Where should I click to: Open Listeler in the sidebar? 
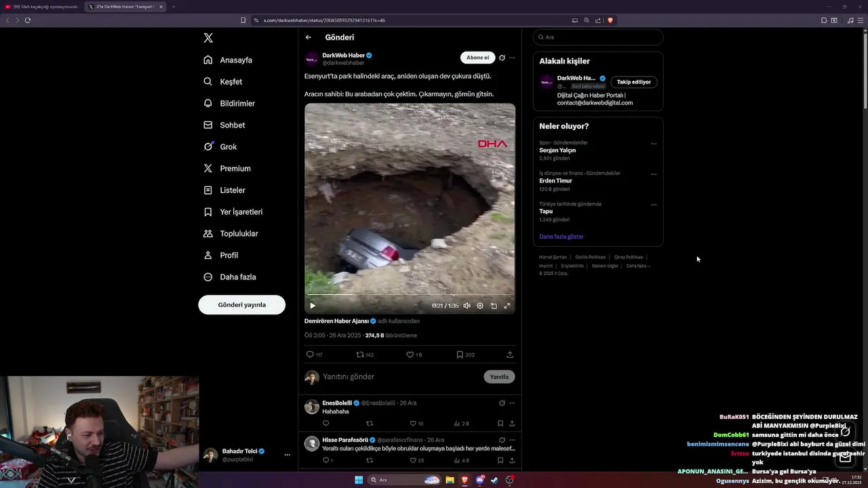pyautogui.click(x=224, y=190)
